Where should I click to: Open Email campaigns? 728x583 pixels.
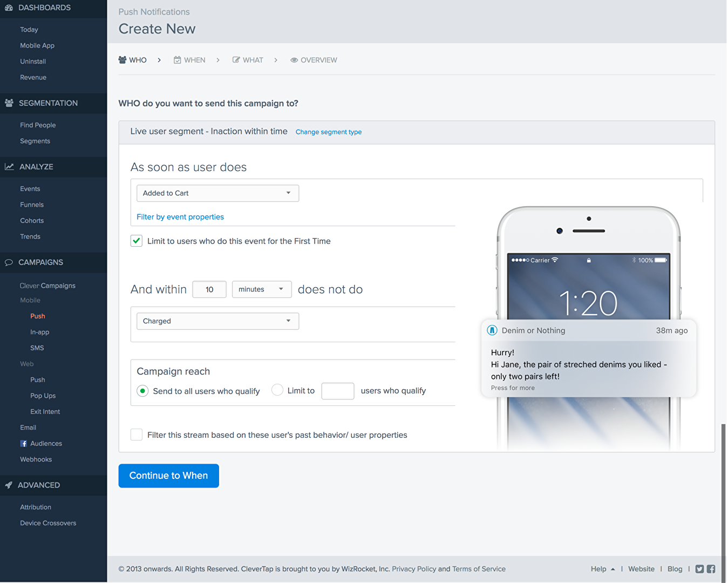[x=28, y=428]
